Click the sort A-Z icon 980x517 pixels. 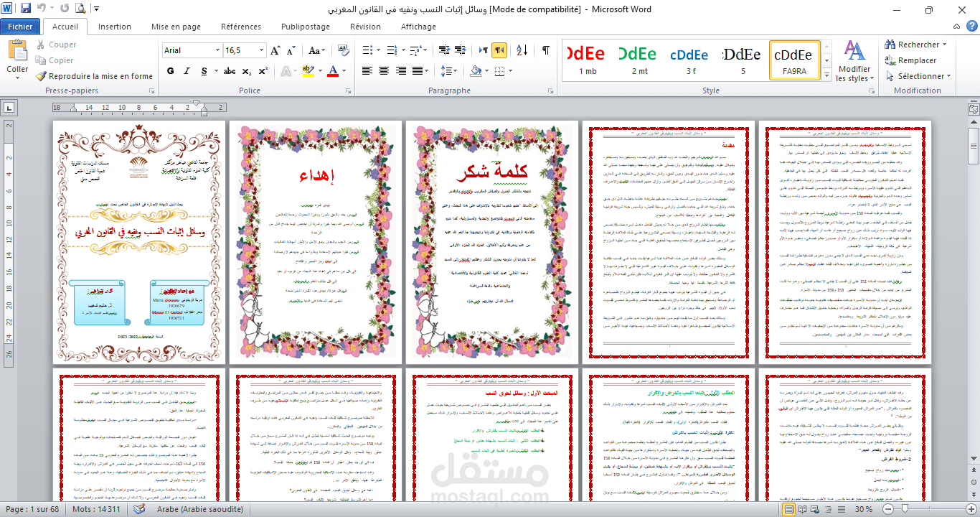tap(523, 50)
